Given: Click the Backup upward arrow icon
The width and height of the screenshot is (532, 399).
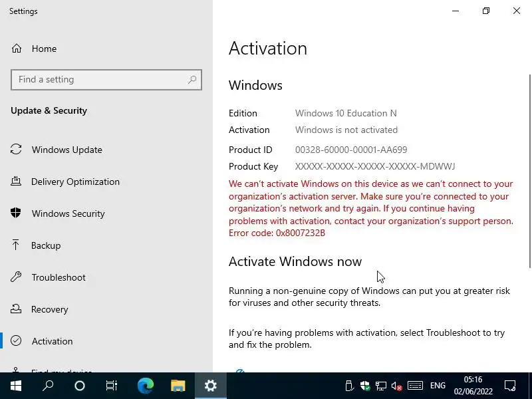Looking at the screenshot, I should [15, 245].
